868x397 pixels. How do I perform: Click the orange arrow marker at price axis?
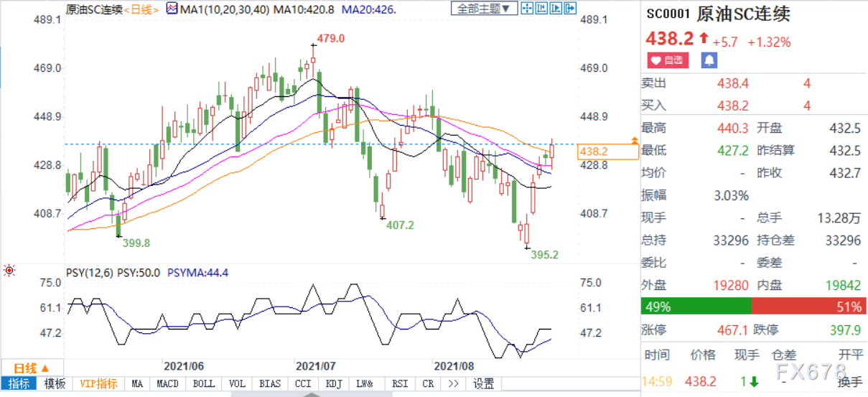634,141
